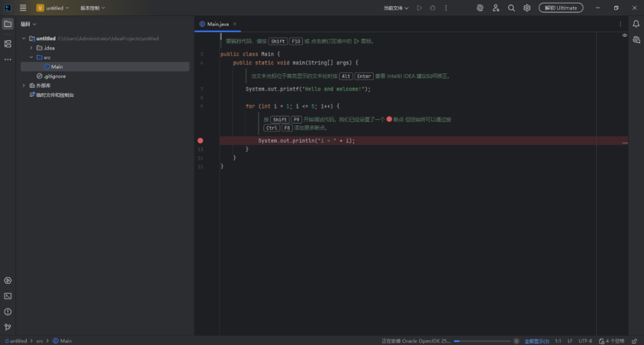Expand the .idea folder
Screen dimensions: 644x345
click(x=31, y=48)
